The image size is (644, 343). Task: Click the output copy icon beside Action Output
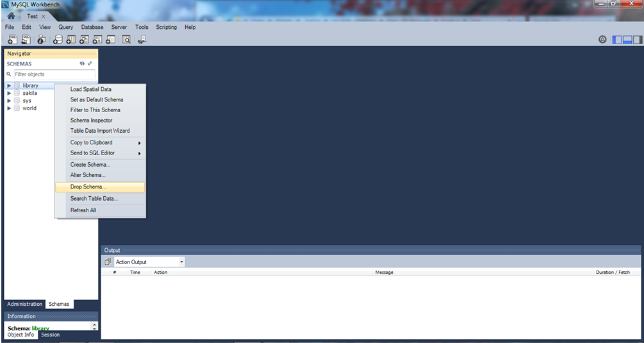pos(108,262)
